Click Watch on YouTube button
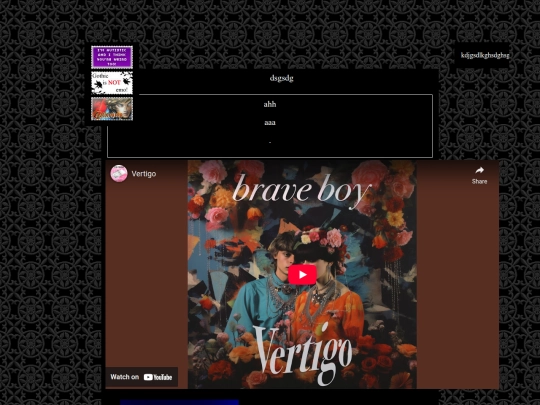Screen dimensions: 540x405 tap(142, 377)
